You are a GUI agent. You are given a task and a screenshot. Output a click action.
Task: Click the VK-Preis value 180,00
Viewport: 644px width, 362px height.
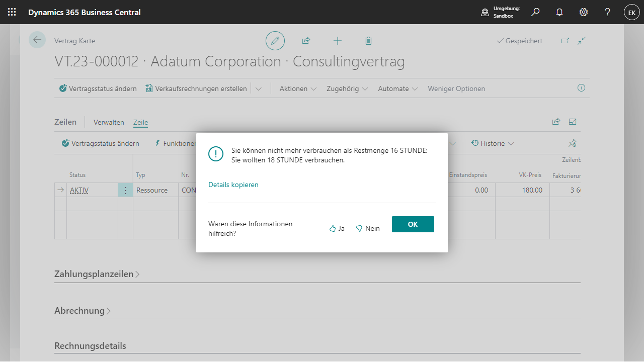click(522, 190)
